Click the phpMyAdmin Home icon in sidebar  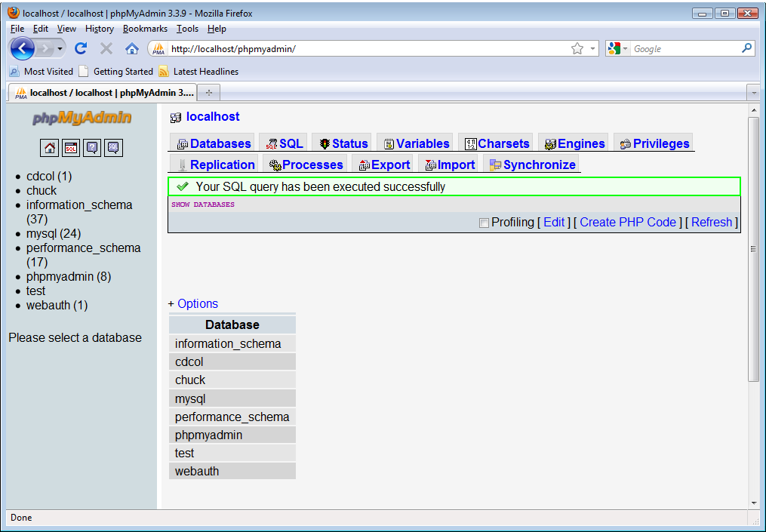click(49, 148)
